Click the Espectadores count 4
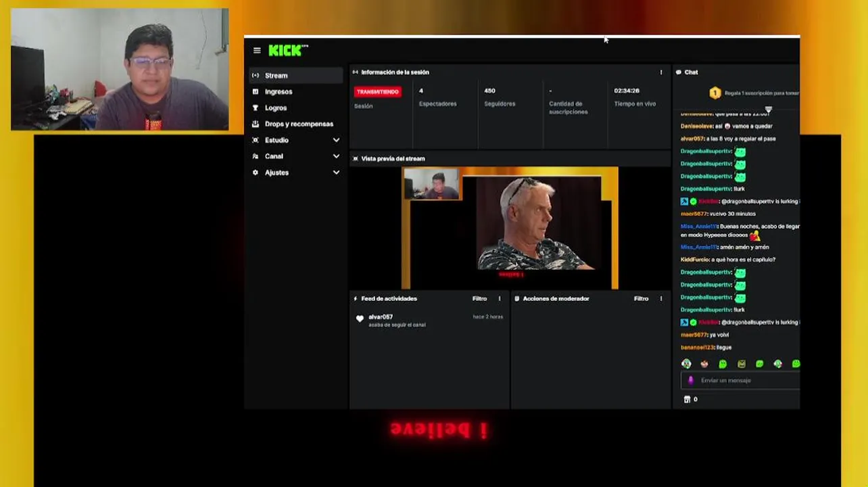The image size is (868, 487). (x=421, y=91)
